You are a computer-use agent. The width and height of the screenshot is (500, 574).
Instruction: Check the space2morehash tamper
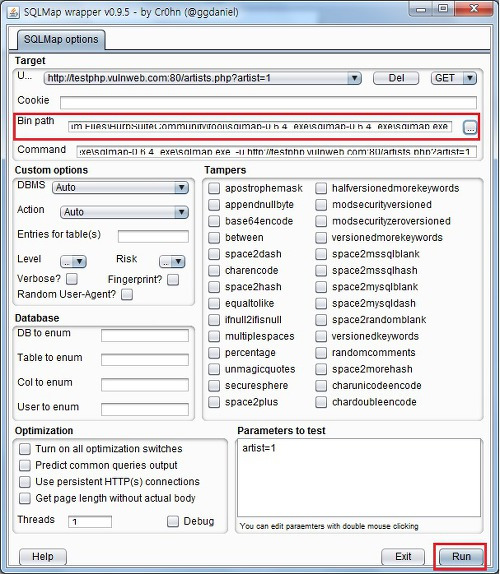pyautogui.click(x=321, y=369)
